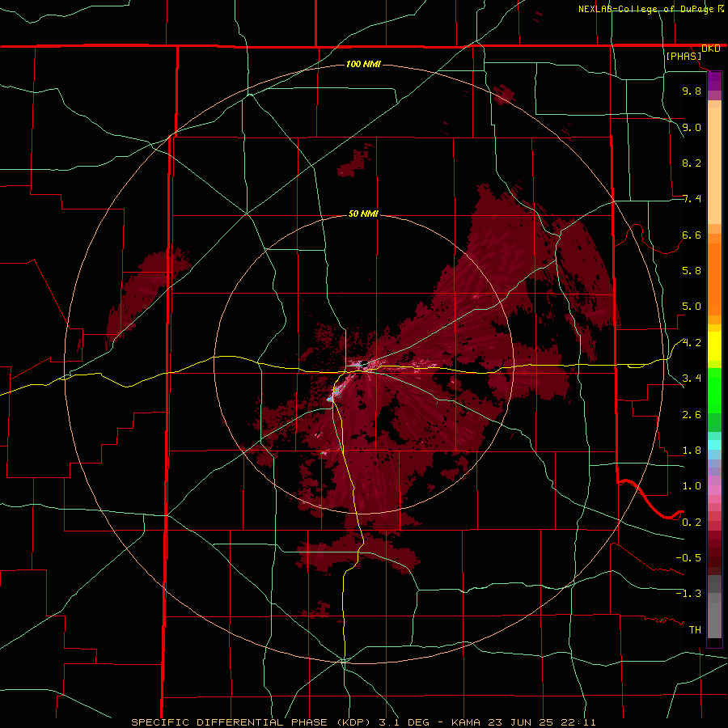The height and width of the screenshot is (728, 728).
Task: Select the cyan segment of the color bar
Action: pos(714,445)
